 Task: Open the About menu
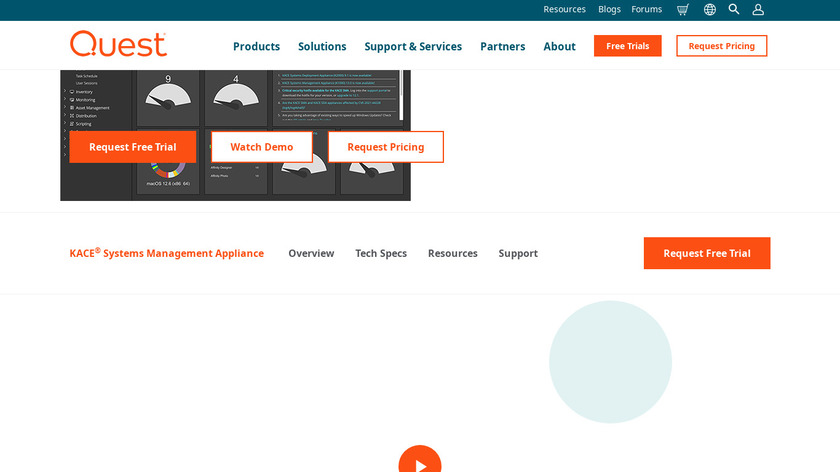tap(559, 46)
